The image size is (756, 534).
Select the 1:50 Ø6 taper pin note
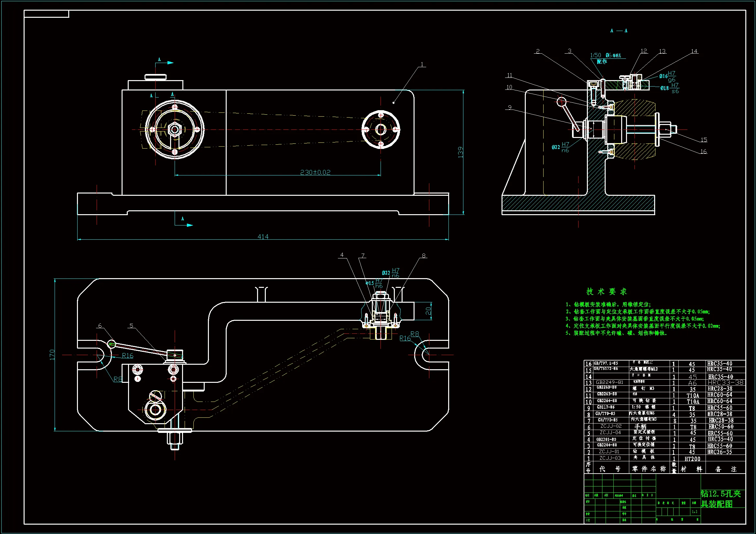point(606,55)
